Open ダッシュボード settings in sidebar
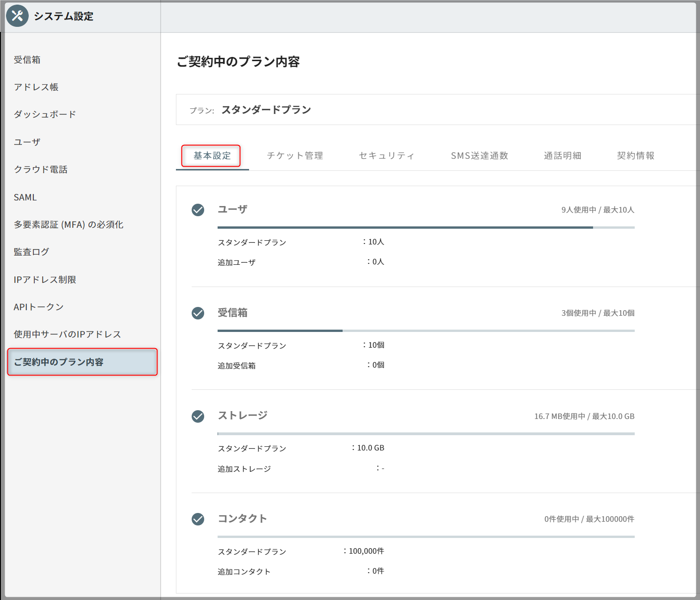The height and width of the screenshot is (600, 700). (45, 114)
